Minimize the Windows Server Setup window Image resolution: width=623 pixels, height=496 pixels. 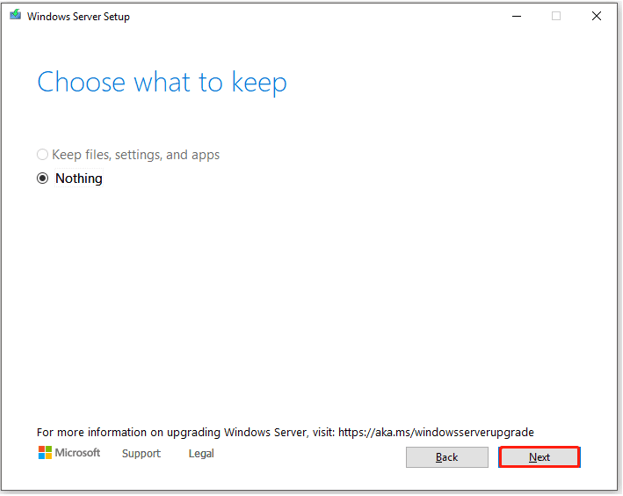tap(516, 16)
